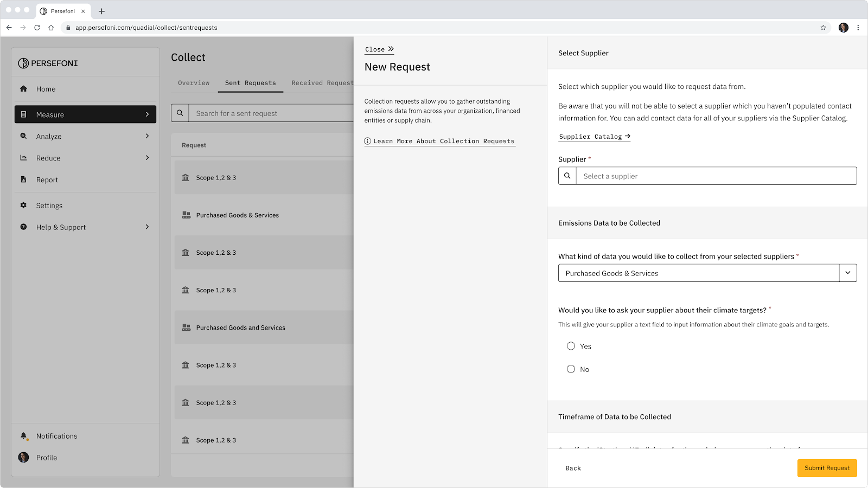Click the Analyze magnifier icon
The image size is (868, 488).
(23, 136)
